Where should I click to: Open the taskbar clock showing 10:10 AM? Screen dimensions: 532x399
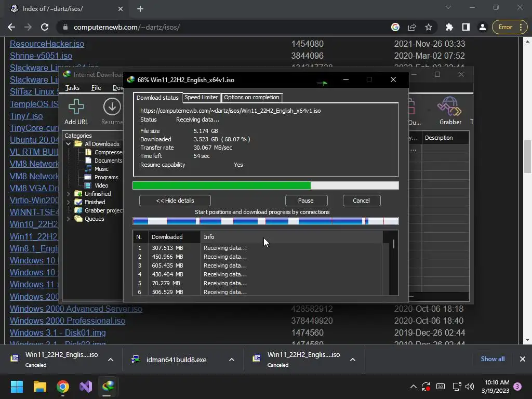tap(495, 387)
